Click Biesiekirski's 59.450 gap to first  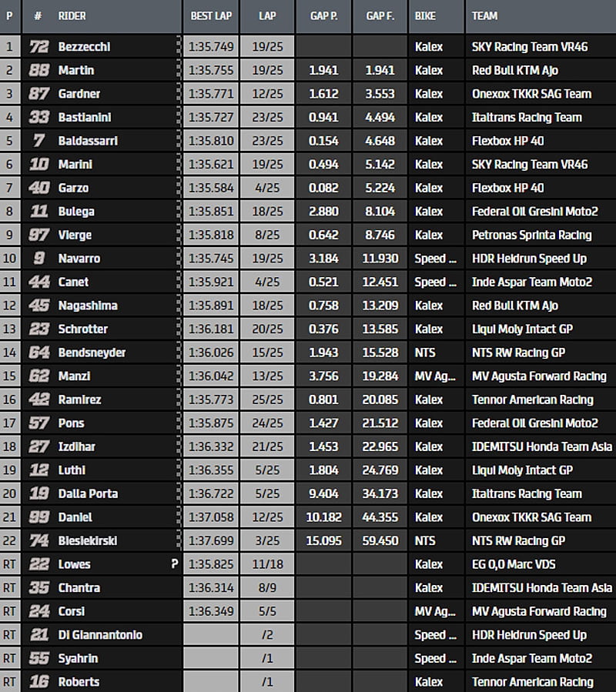[x=381, y=541]
